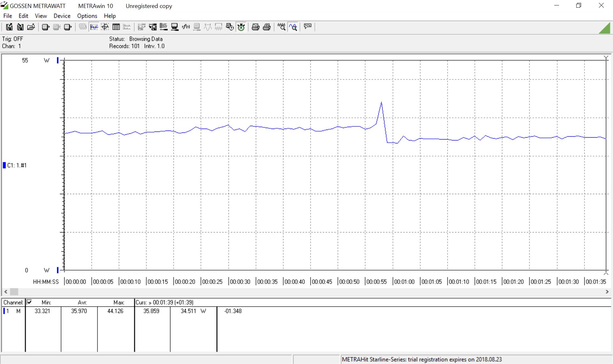Select the Y-t line graph view icon
Screen dimensions: 613x364
pos(94,27)
